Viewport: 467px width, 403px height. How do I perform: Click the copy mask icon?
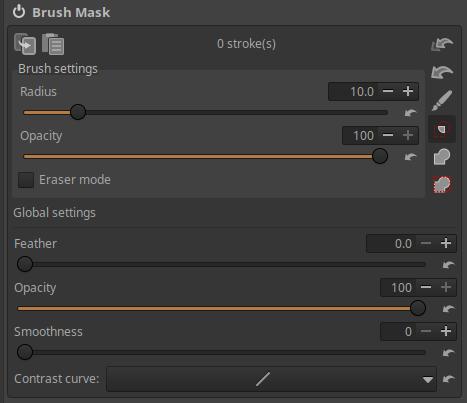click(25, 44)
